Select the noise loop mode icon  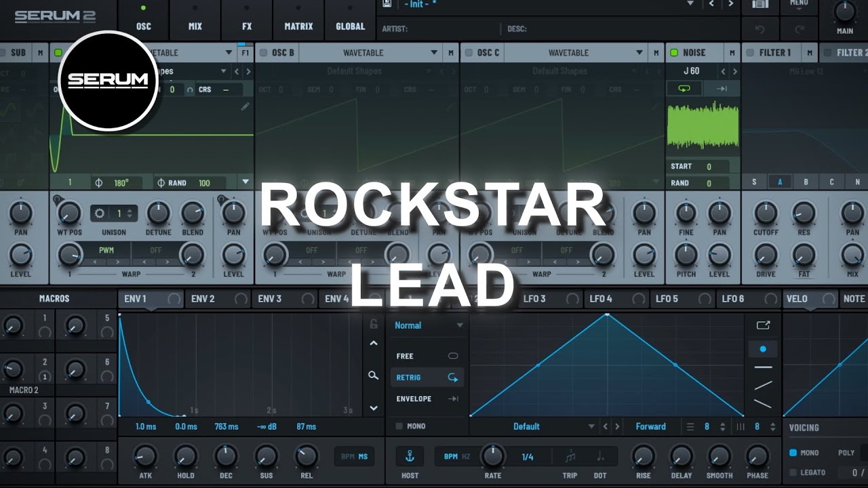(x=684, y=88)
